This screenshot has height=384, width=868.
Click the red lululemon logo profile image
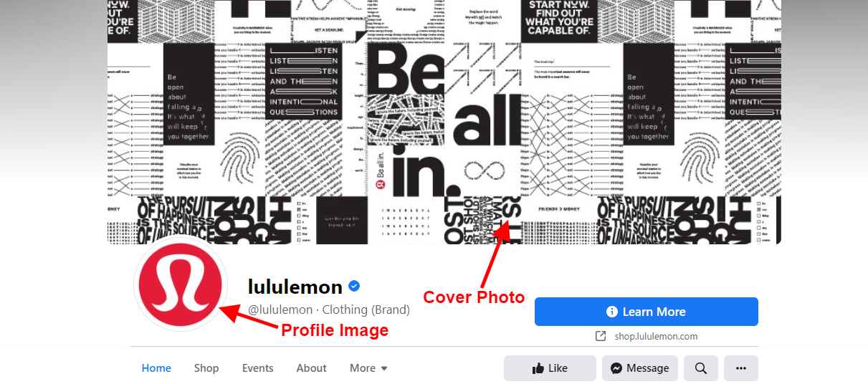181,284
